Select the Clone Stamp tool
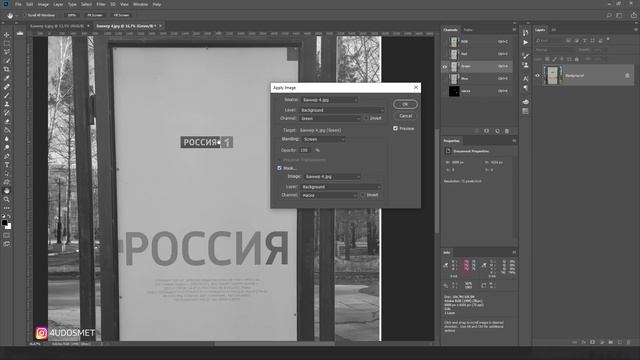 point(7,104)
